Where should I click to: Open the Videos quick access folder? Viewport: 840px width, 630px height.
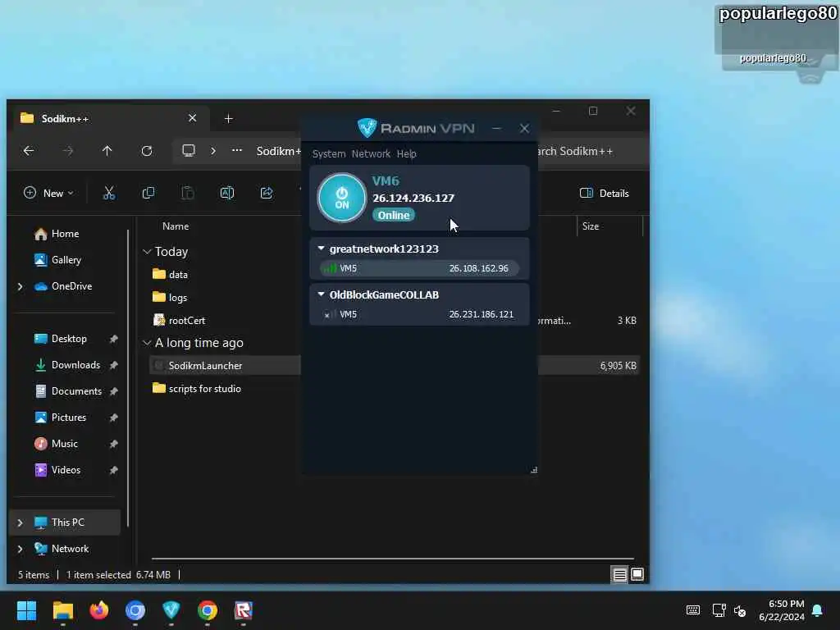57,470
